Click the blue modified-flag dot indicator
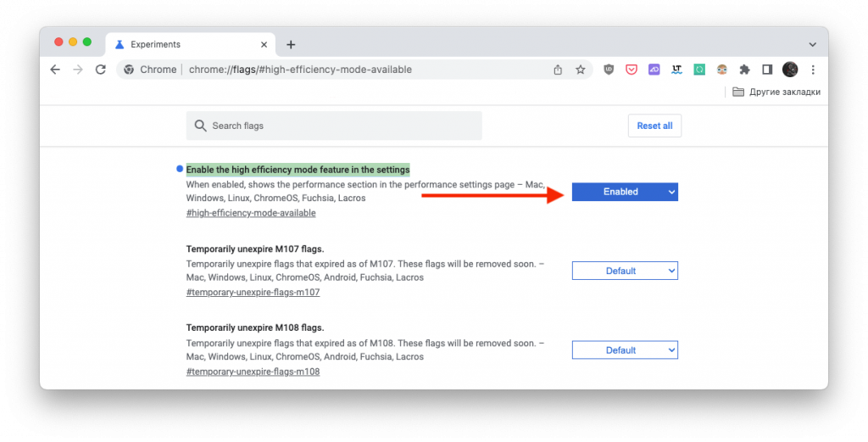 click(180, 168)
